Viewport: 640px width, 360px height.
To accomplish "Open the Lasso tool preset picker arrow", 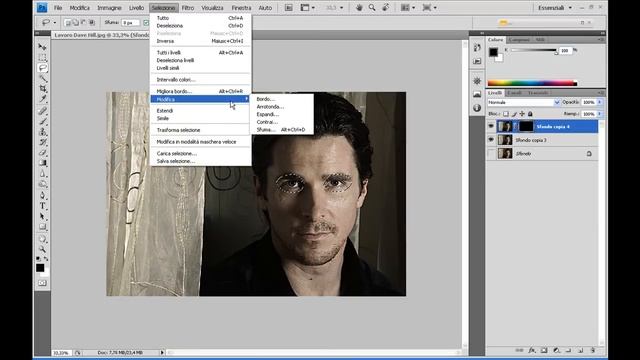I will click(55, 23).
